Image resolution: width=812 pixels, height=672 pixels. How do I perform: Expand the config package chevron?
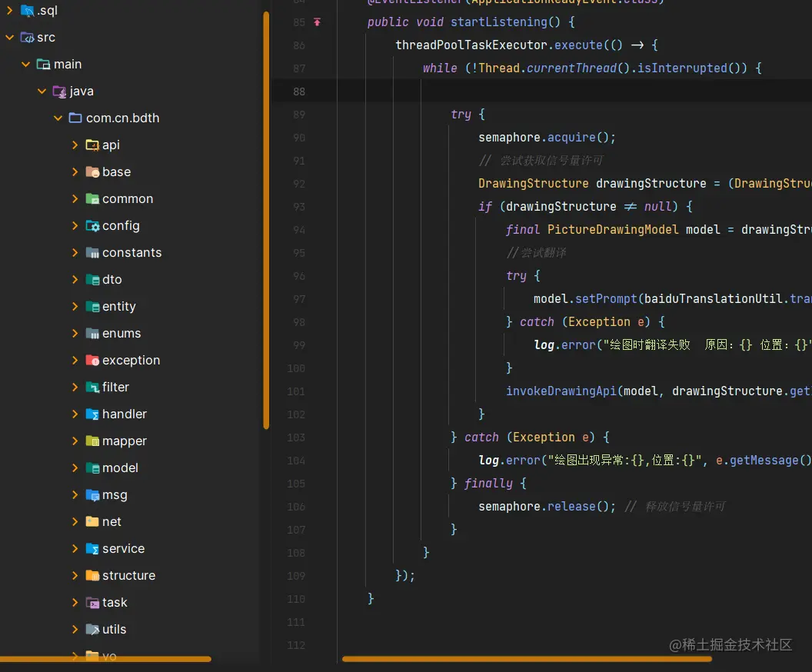(75, 226)
